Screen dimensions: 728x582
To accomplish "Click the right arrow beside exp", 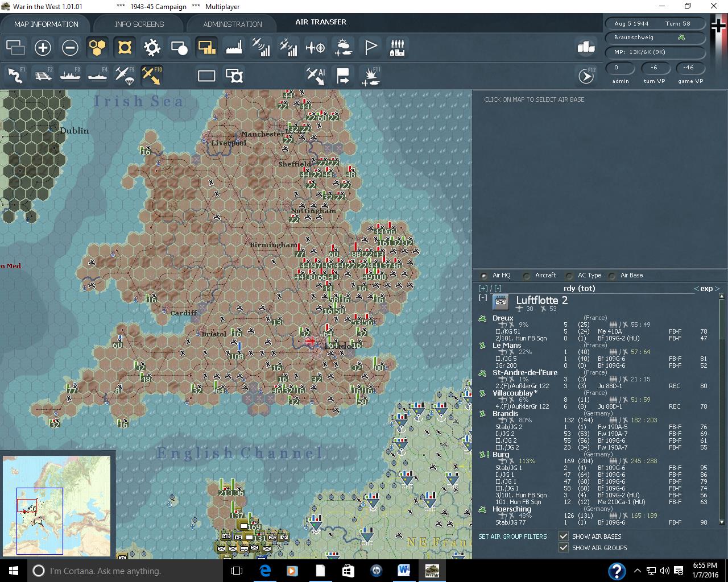I will click(717, 289).
